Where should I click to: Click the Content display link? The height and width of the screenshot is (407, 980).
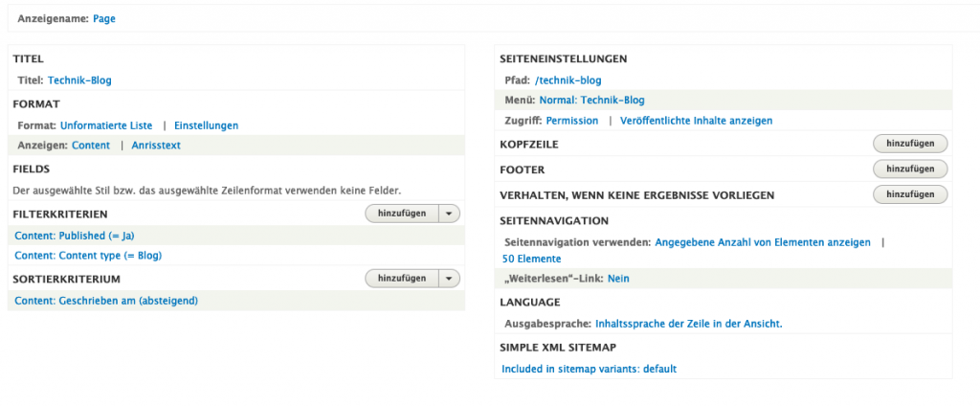[x=91, y=146]
